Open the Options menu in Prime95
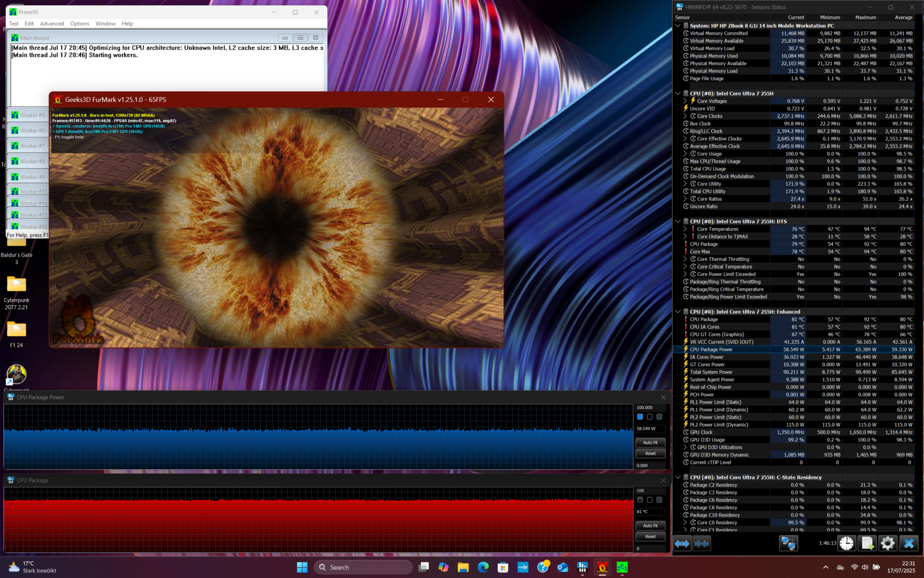 click(79, 24)
